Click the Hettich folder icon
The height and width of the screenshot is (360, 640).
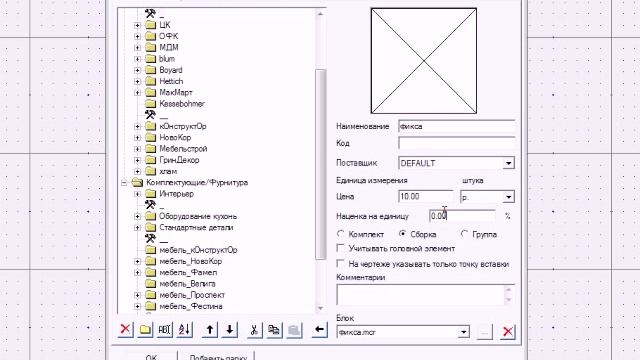point(151,81)
